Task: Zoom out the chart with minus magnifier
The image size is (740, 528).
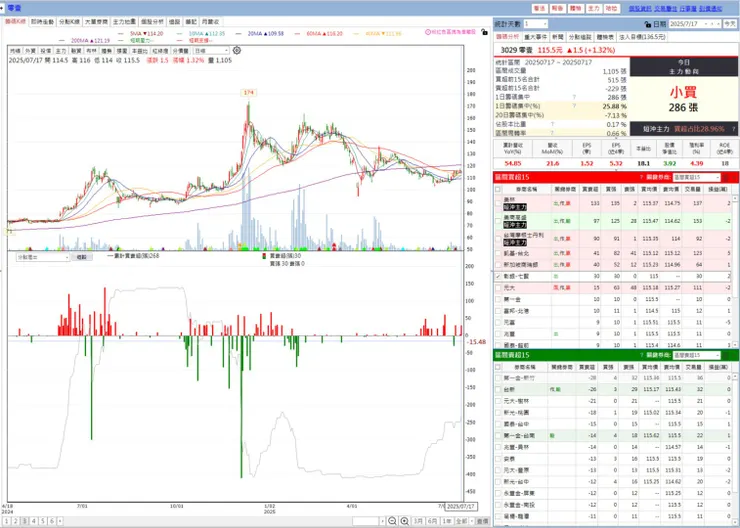Action: coord(392,521)
